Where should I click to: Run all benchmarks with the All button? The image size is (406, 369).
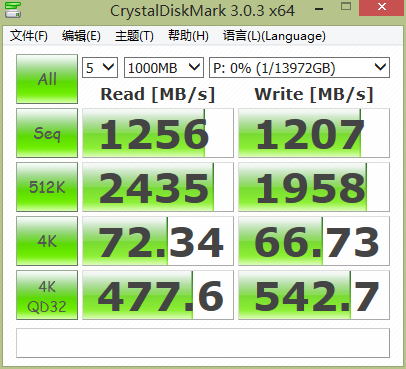click(x=47, y=79)
